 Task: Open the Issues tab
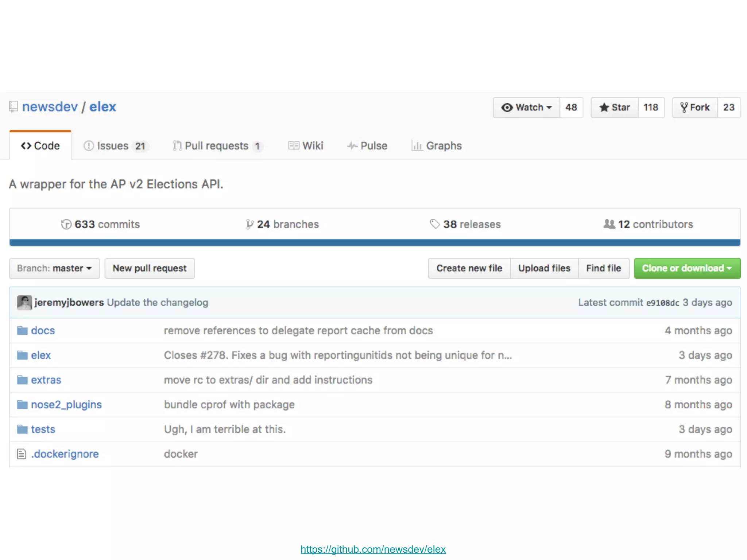tap(116, 146)
